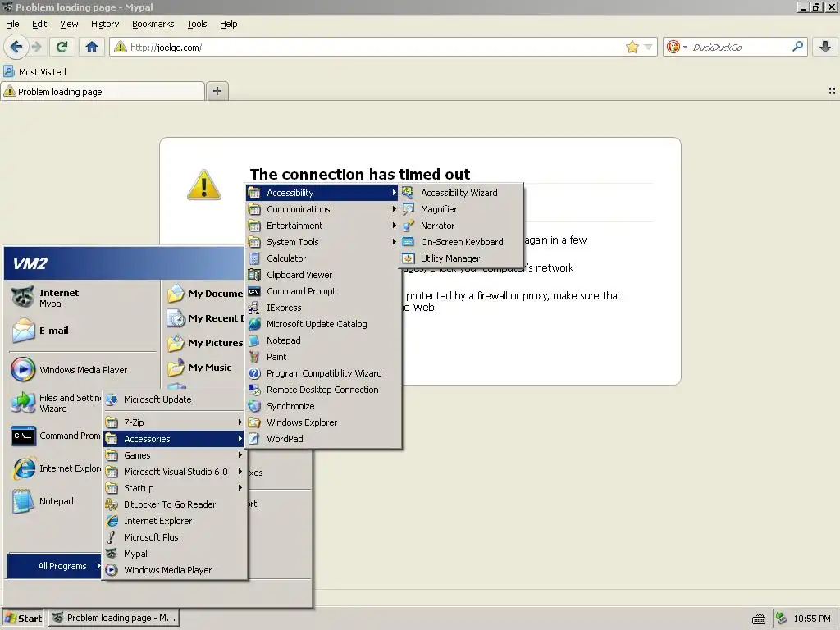This screenshot has height=630, width=840.
Task: Open the Bookmarks menu
Action: click(153, 24)
